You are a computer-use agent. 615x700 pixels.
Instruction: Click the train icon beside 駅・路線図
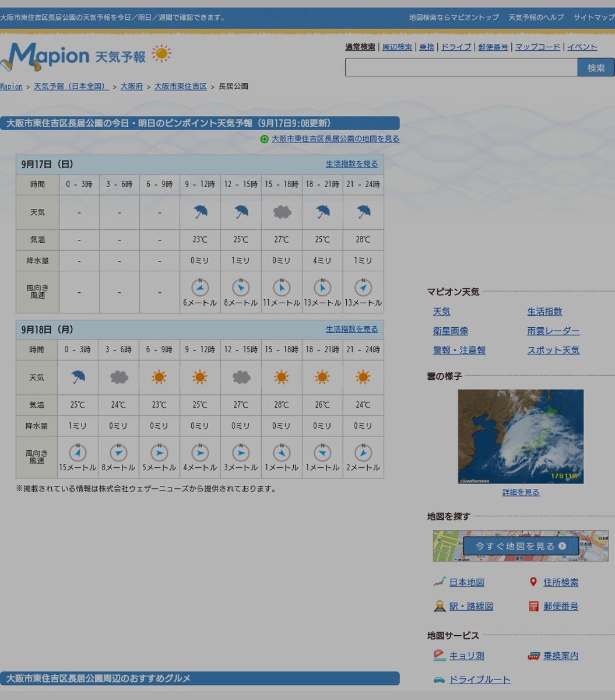click(x=440, y=606)
